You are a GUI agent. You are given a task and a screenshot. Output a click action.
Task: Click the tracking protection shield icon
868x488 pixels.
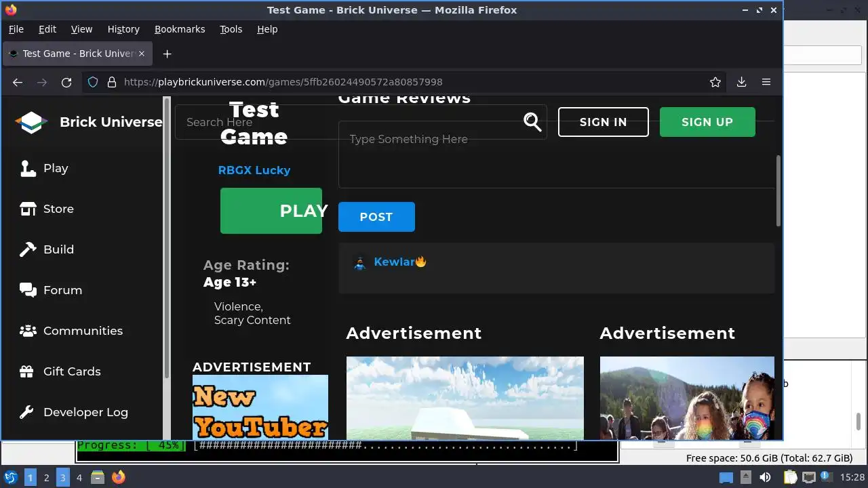(93, 82)
